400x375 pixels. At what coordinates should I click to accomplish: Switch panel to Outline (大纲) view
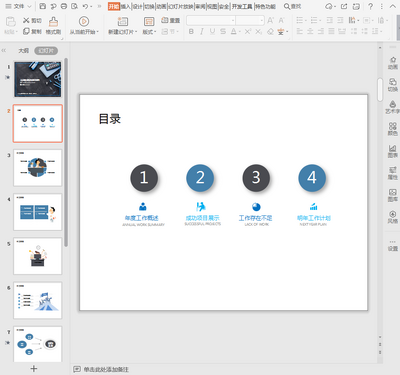coord(23,51)
